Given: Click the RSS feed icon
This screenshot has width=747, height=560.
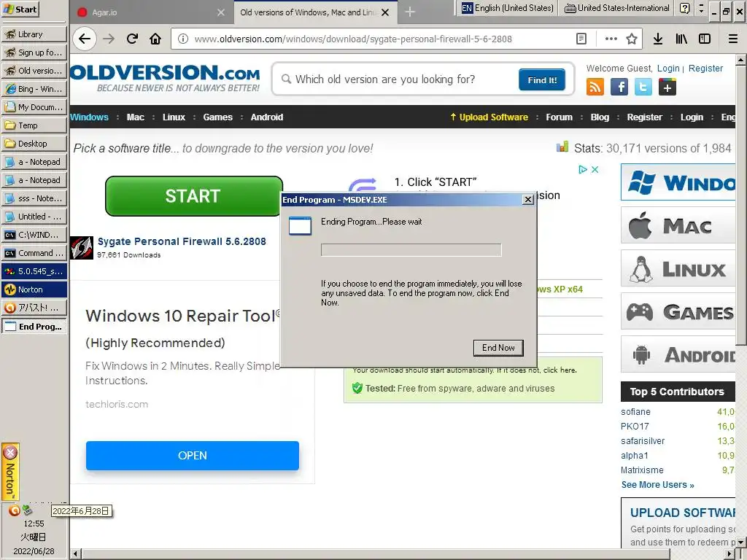Looking at the screenshot, I should 595,87.
